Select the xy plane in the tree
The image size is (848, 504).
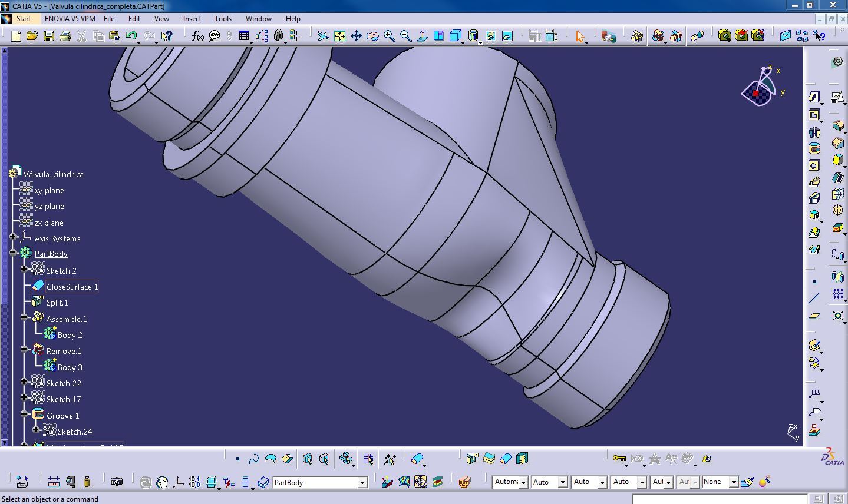click(x=49, y=190)
